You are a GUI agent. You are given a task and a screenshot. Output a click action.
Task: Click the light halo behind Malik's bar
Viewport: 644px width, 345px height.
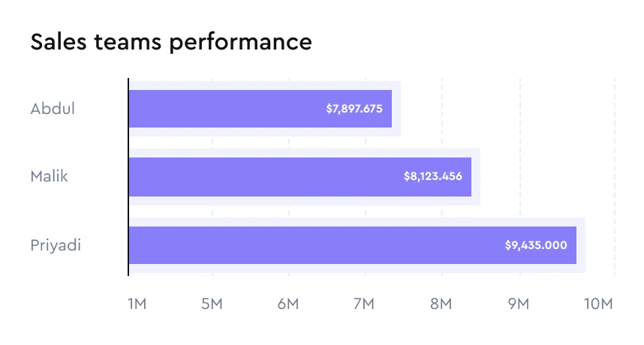tap(476, 177)
